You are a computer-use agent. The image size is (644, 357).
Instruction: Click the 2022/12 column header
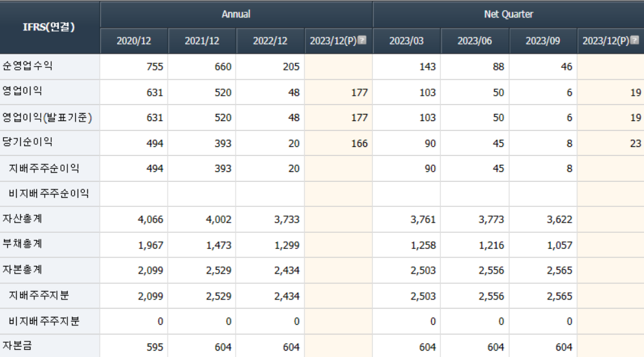point(271,41)
